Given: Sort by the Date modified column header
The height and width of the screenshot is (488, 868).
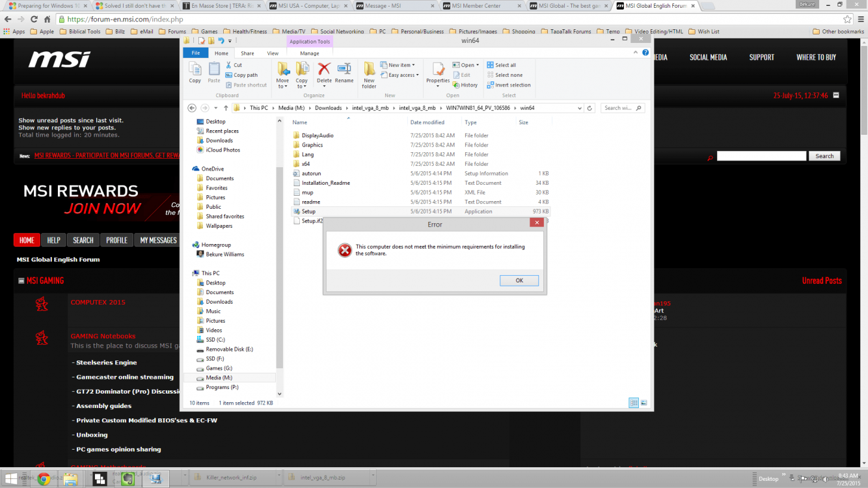Looking at the screenshot, I should [427, 122].
